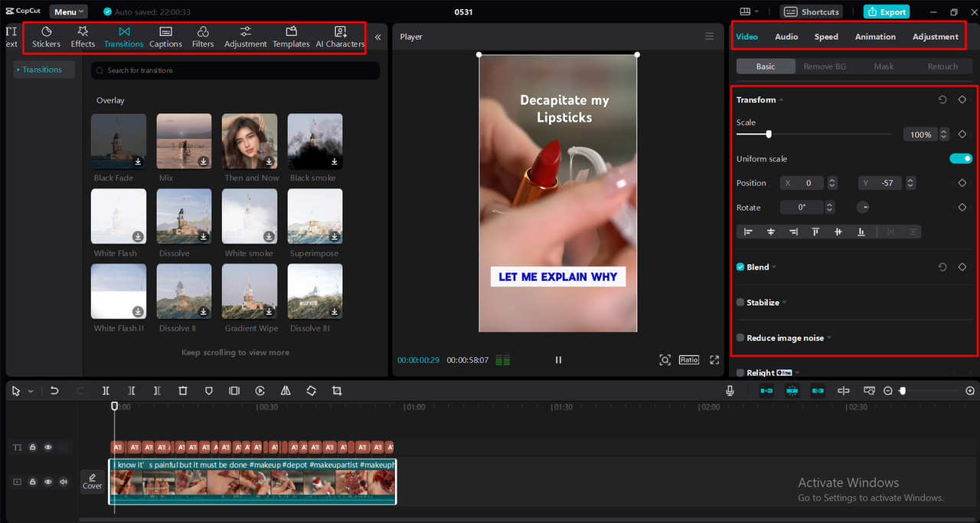Click the Delete trash icon in timeline toolbar
980x523 pixels.
tap(182, 391)
